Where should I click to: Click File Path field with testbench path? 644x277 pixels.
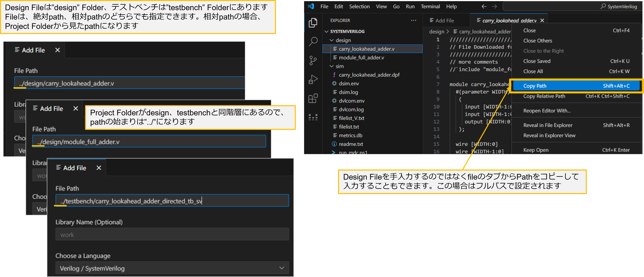[172, 200]
